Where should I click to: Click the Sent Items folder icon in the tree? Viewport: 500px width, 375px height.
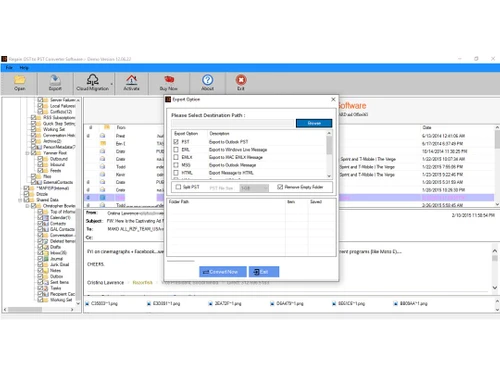[x=46, y=282]
